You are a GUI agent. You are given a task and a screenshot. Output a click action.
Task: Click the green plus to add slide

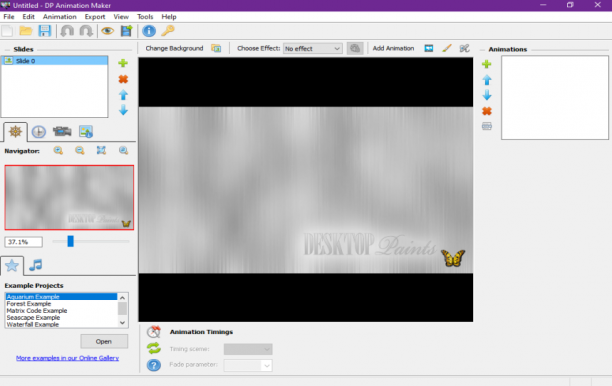(x=123, y=63)
